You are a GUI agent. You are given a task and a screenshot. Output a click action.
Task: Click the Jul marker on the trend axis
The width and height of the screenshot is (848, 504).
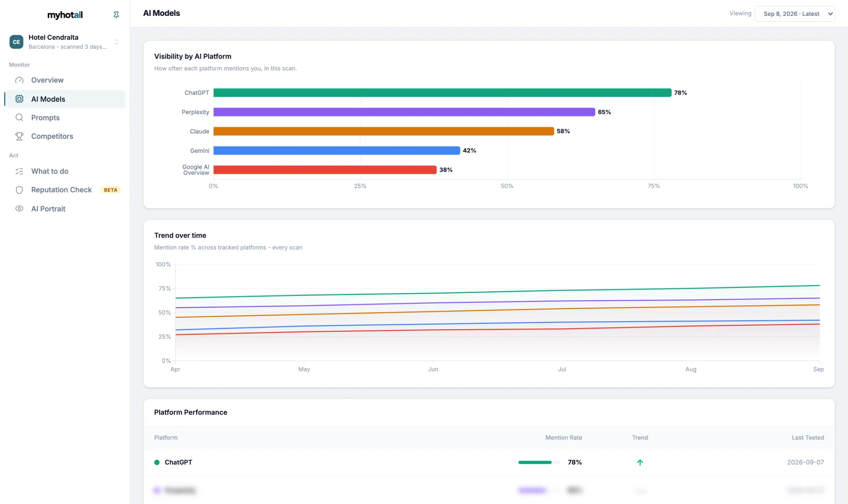562,369
